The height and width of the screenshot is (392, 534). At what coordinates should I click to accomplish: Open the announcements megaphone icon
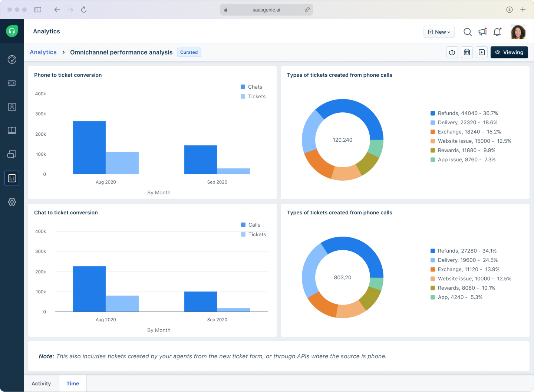482,32
